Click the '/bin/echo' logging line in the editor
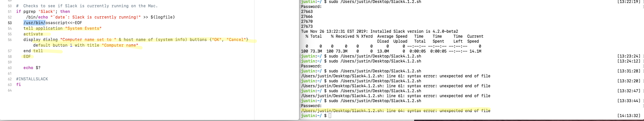 coord(101,17)
